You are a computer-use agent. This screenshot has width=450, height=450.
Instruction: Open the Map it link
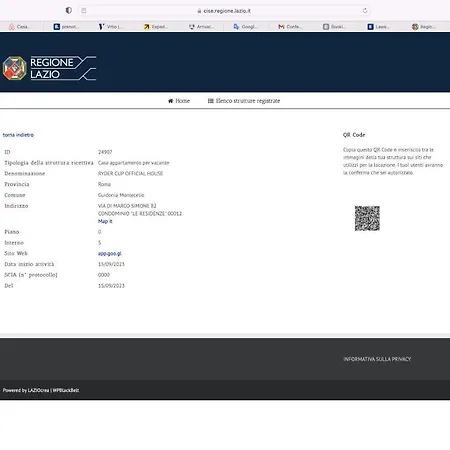(105, 221)
